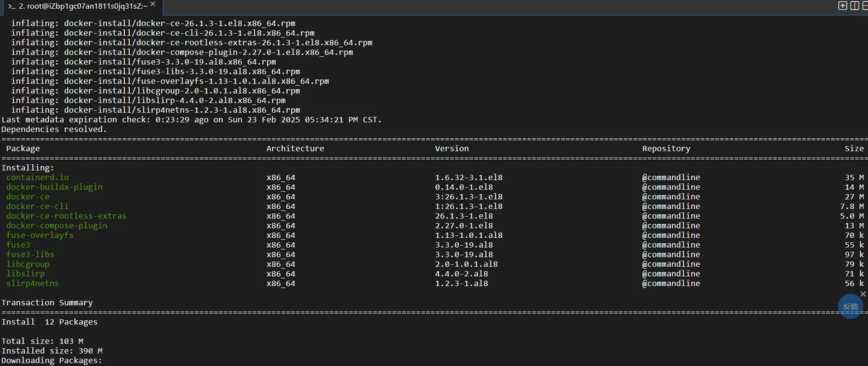Click the Installed size: 390 M line
The width and height of the screenshot is (868, 366).
pyautogui.click(x=52, y=351)
